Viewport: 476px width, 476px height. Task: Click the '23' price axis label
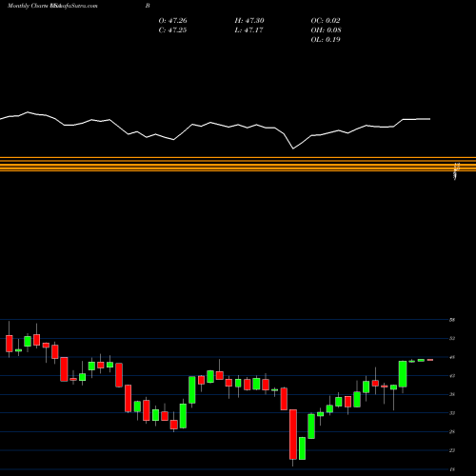point(452,450)
